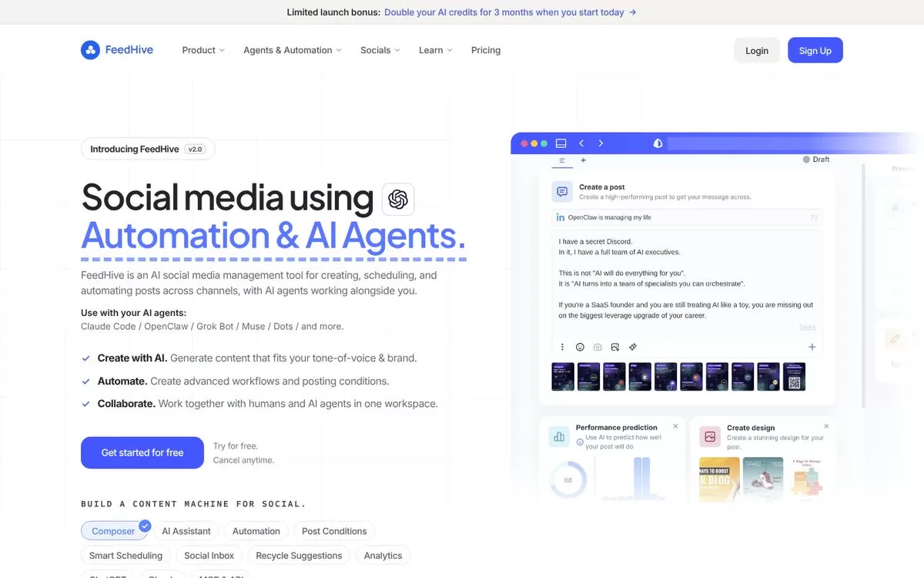Click the sidebar panel icon in mockup toolbar

pyautogui.click(x=561, y=143)
